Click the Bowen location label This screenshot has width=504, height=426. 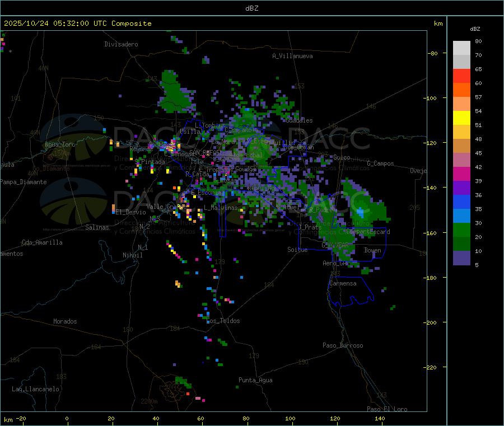372,250
